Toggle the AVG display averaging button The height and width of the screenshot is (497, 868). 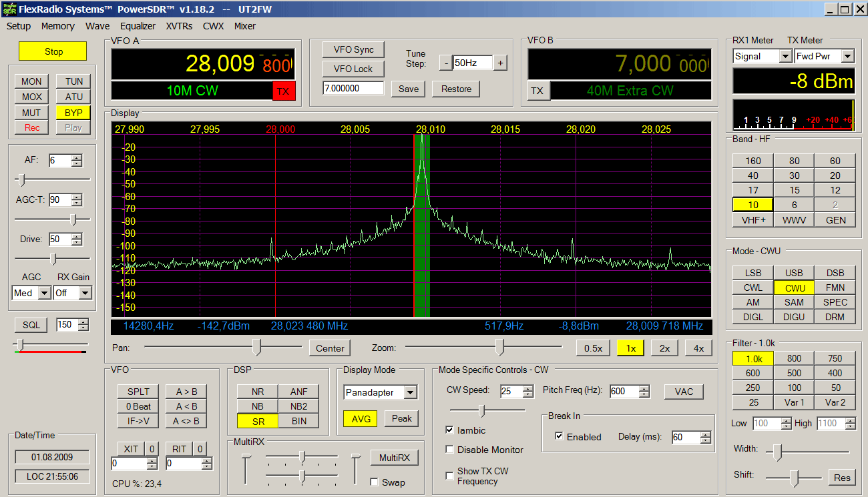(360, 418)
